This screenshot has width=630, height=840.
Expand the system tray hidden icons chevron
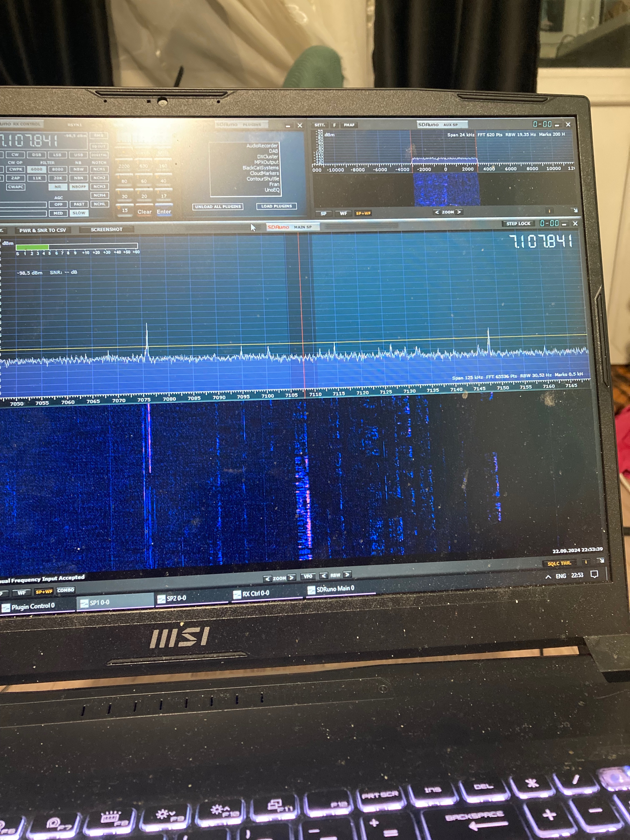tap(548, 577)
